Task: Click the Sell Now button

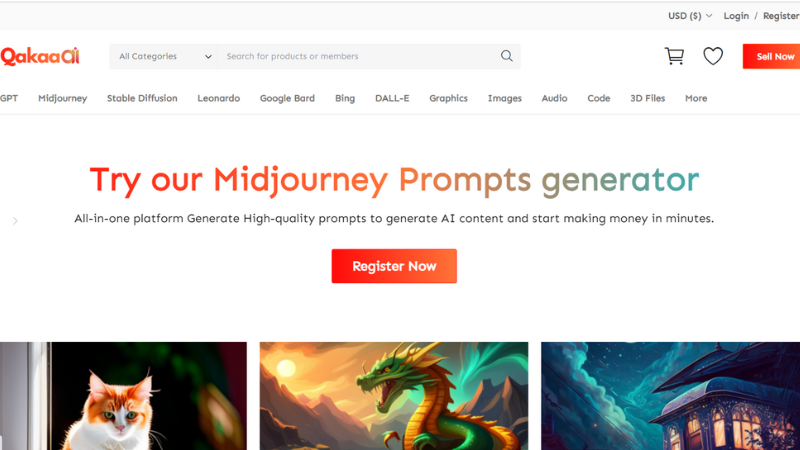Action: click(771, 56)
